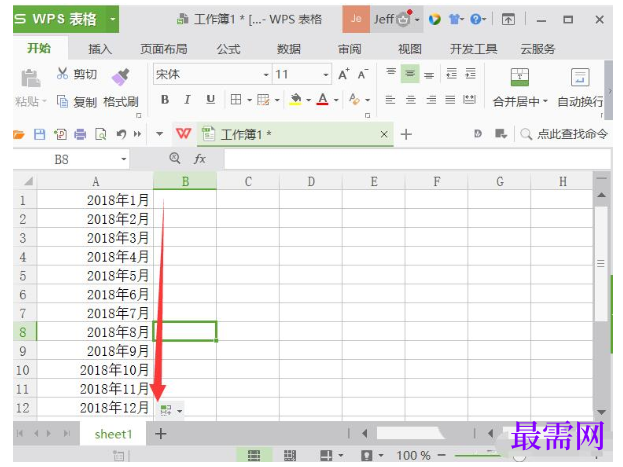Click the formula bar input field
This screenshot has width=623, height=467.
[417, 160]
